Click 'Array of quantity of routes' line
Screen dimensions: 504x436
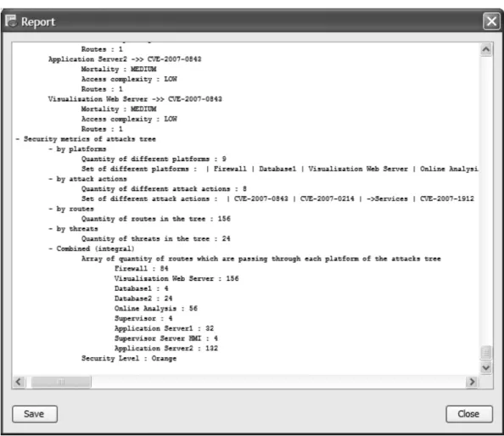click(261, 259)
